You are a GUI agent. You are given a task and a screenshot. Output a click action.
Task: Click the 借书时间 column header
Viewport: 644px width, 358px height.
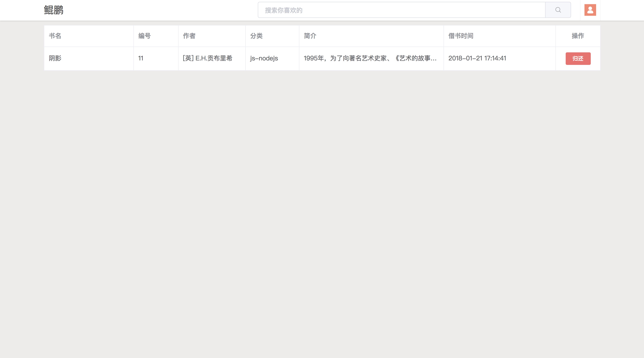(x=461, y=36)
